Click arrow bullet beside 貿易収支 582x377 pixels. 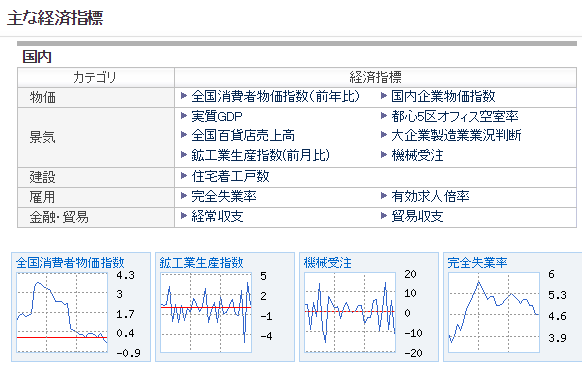pyautogui.click(x=384, y=216)
